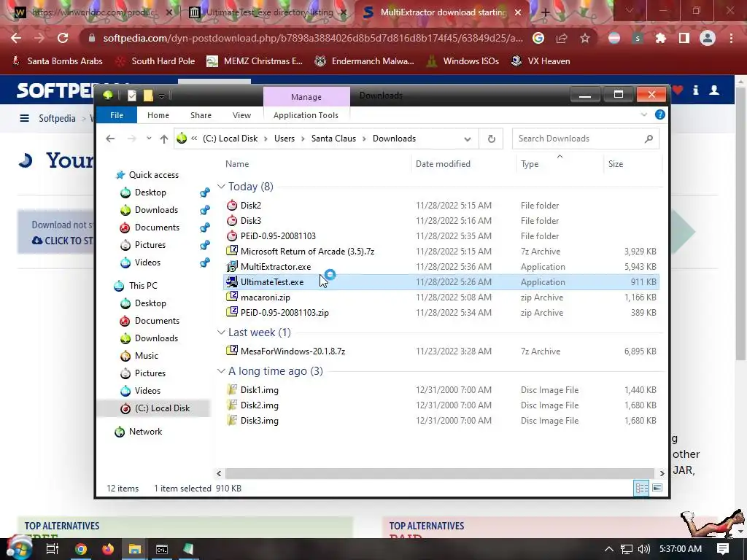Click Properties quick access toolbar icon
This screenshot has height=560, width=747.
pyautogui.click(x=132, y=96)
